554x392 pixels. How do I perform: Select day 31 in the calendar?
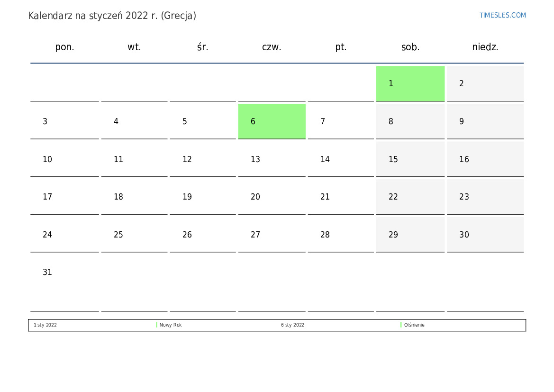[47, 272]
